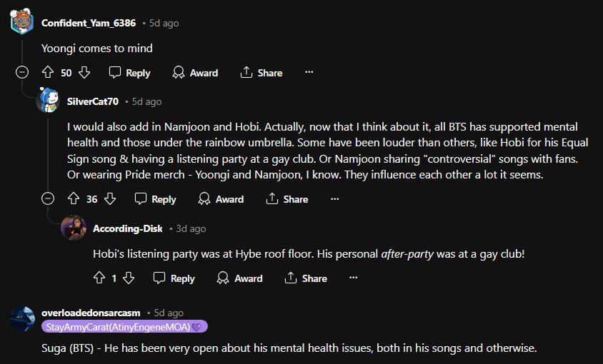Click Confident_Yam_6386's avatar image

(22, 22)
